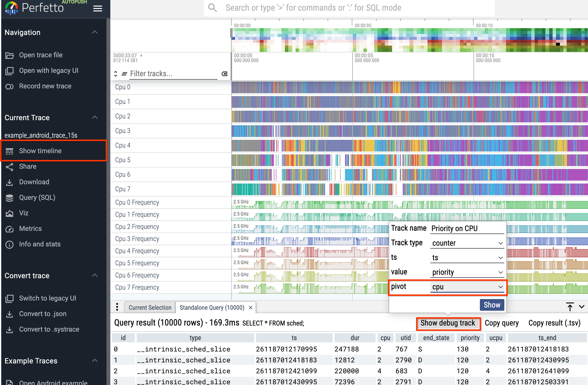Download the current trace
The width and height of the screenshot is (588, 385).
34,182
